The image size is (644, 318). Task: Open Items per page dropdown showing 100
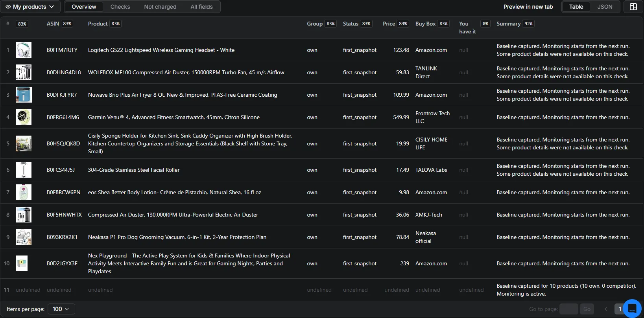(61, 309)
